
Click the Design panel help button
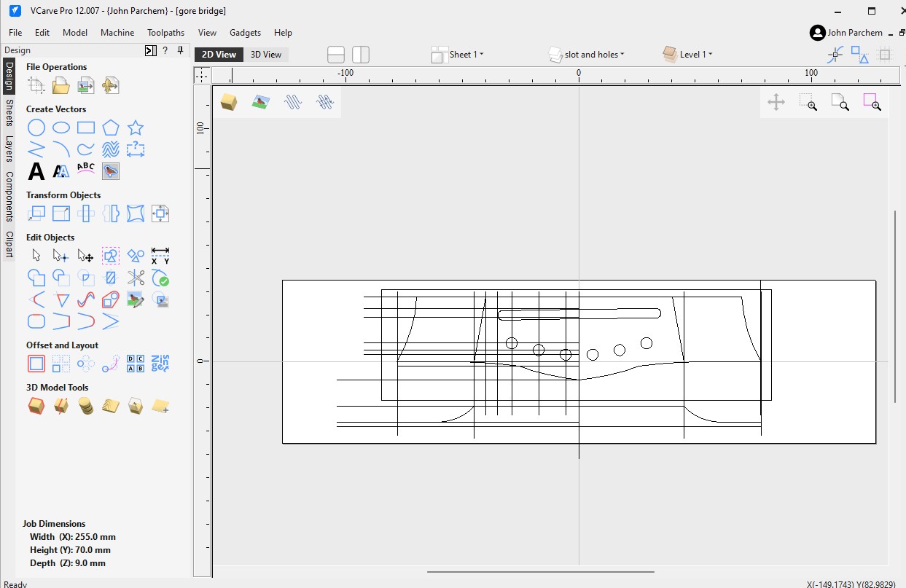tap(165, 50)
